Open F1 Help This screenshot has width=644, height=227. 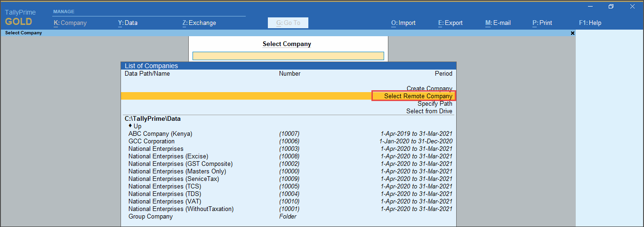(x=590, y=23)
